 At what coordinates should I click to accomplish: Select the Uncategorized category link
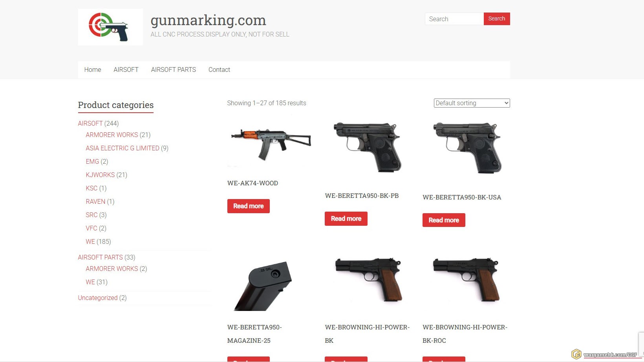pyautogui.click(x=98, y=298)
